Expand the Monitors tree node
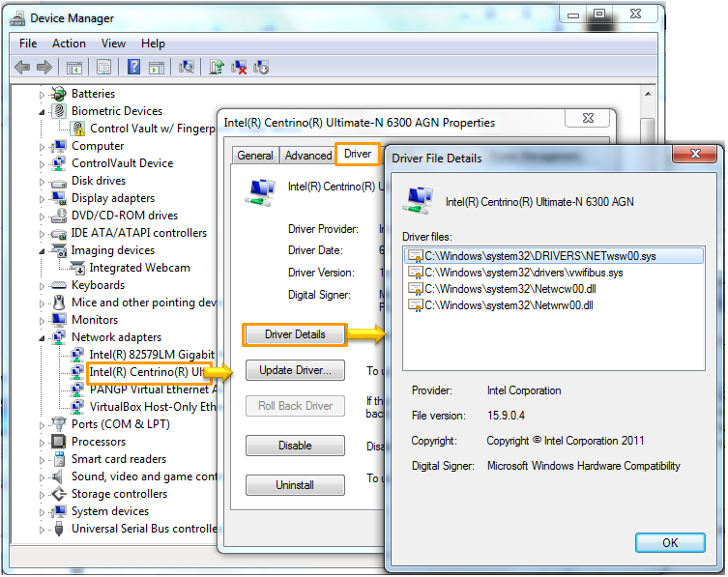728x577 pixels. 42,321
